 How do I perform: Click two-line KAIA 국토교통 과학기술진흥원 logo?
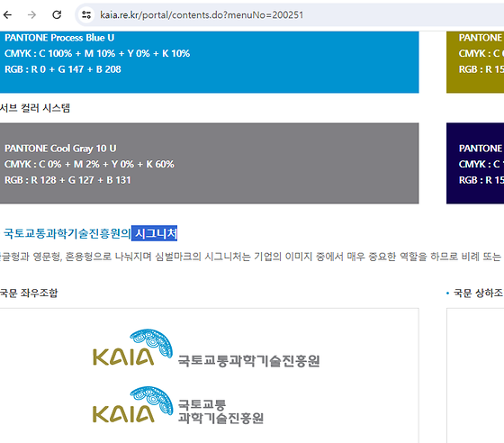pyautogui.click(x=178, y=406)
